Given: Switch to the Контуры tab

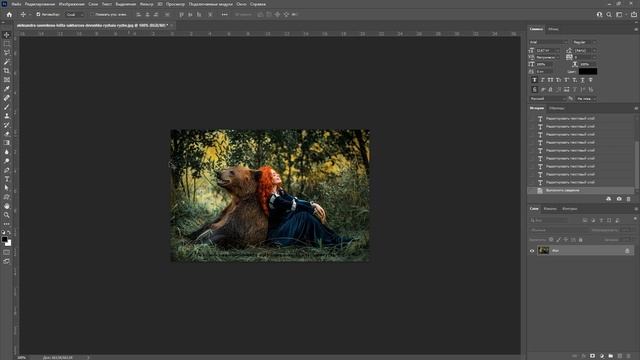Looking at the screenshot, I should (x=569, y=209).
